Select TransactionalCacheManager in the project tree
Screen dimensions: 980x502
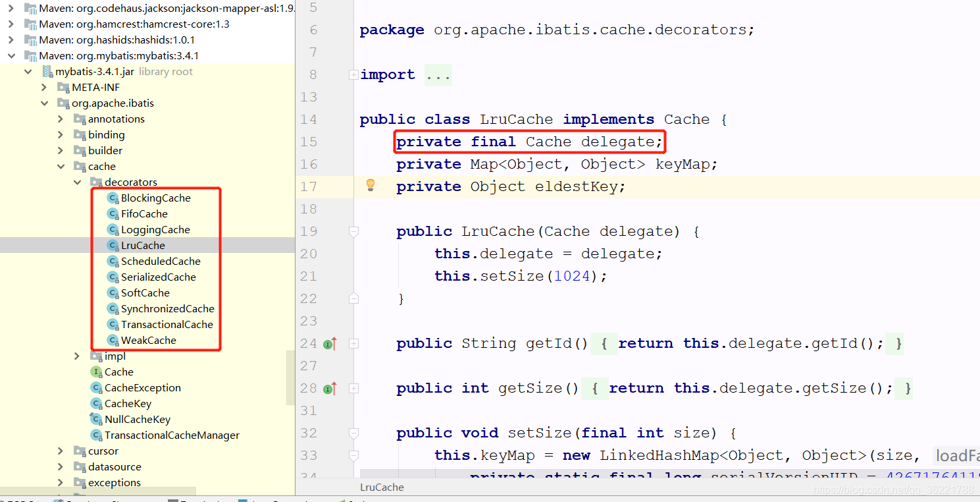[172, 435]
